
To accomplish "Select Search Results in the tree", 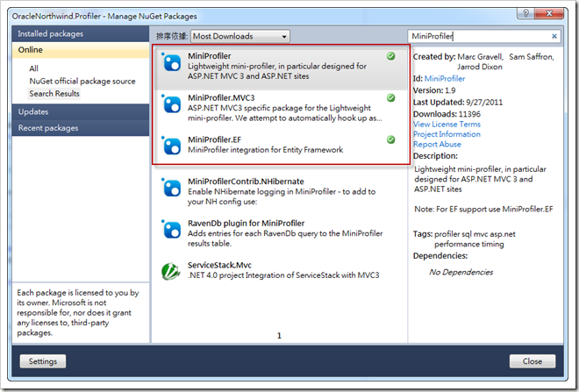I will tap(54, 93).
